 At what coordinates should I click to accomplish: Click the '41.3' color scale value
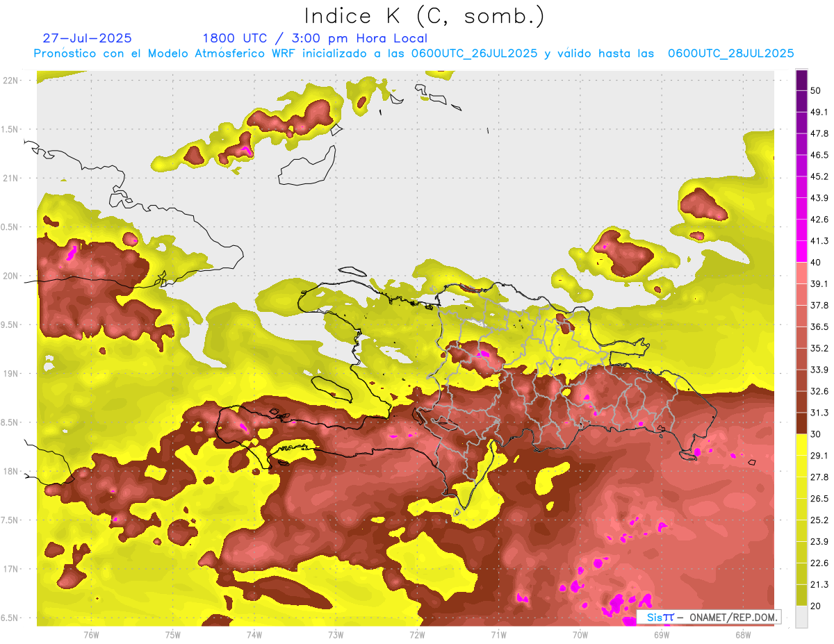[819, 241]
